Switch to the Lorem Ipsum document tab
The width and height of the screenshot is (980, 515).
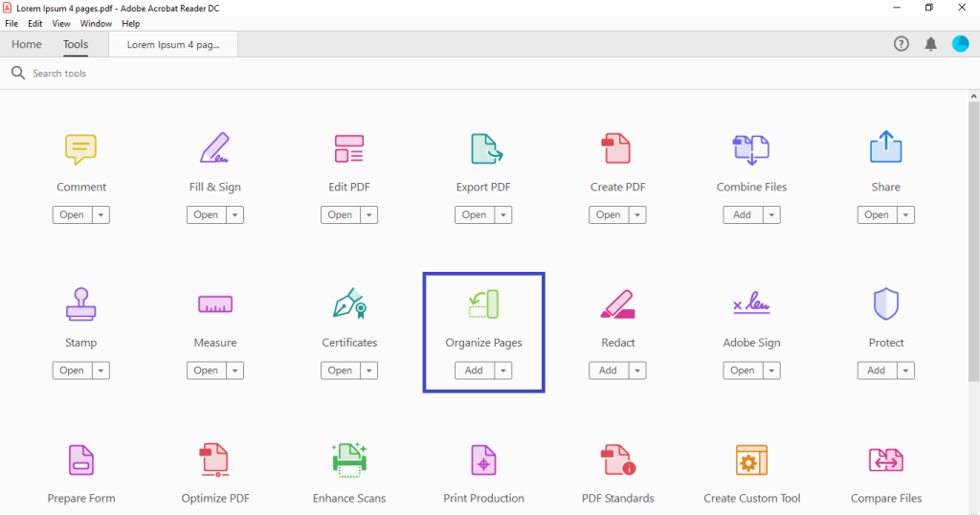173,45
